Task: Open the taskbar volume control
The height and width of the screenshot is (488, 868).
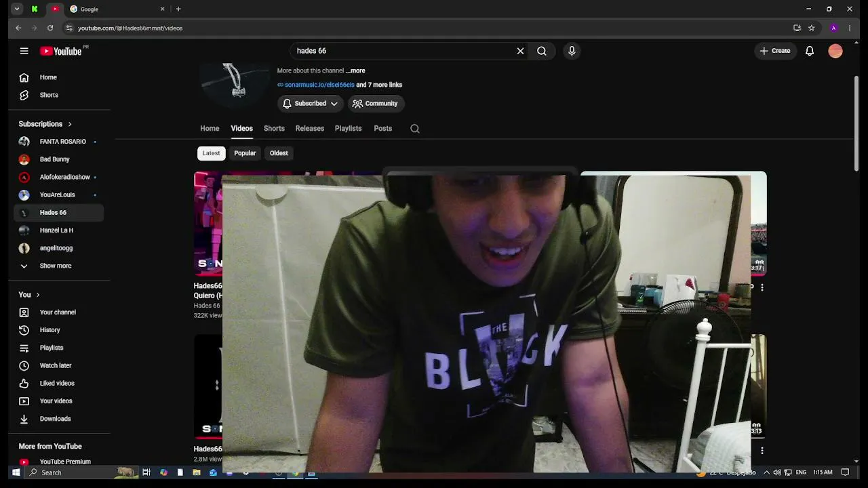Action: pos(777,472)
